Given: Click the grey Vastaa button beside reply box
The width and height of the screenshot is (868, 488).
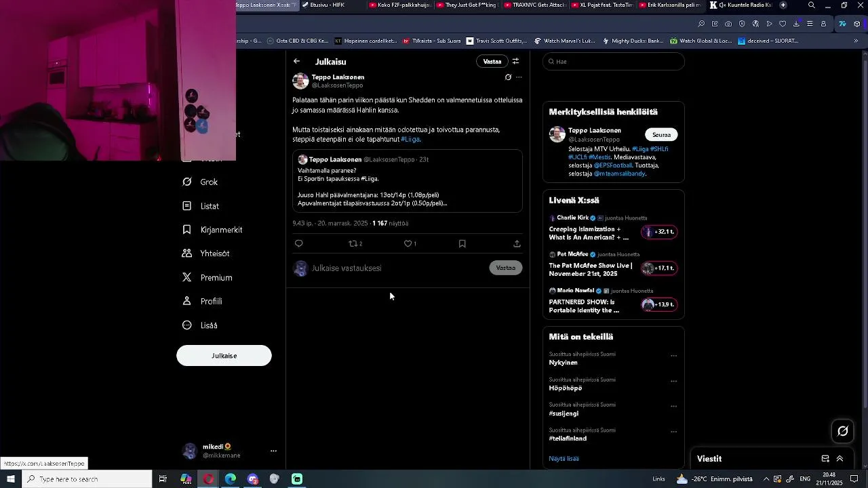Looking at the screenshot, I should [x=506, y=268].
